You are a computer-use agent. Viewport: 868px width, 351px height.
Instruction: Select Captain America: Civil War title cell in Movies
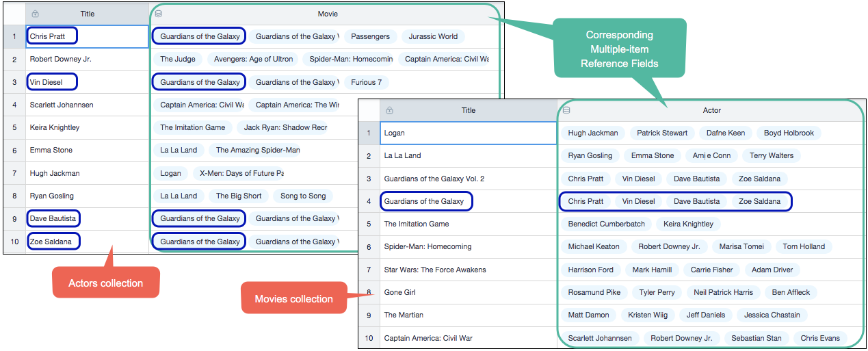[469, 338]
